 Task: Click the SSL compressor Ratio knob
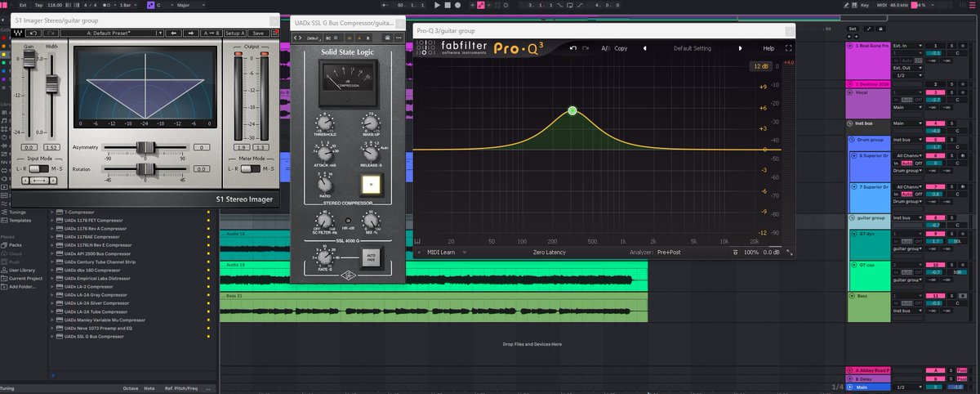tap(326, 186)
